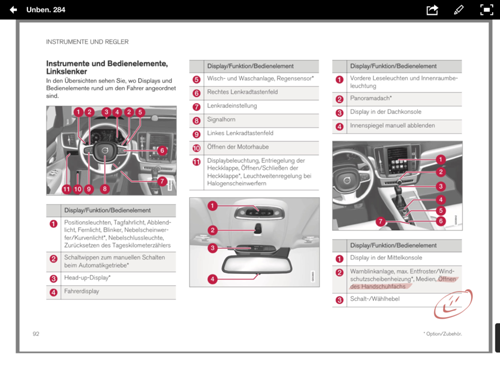Click the heading 'Instrumente und Bedienelemente, Linkslenker'
This screenshot has height=375, width=500.
point(107,67)
